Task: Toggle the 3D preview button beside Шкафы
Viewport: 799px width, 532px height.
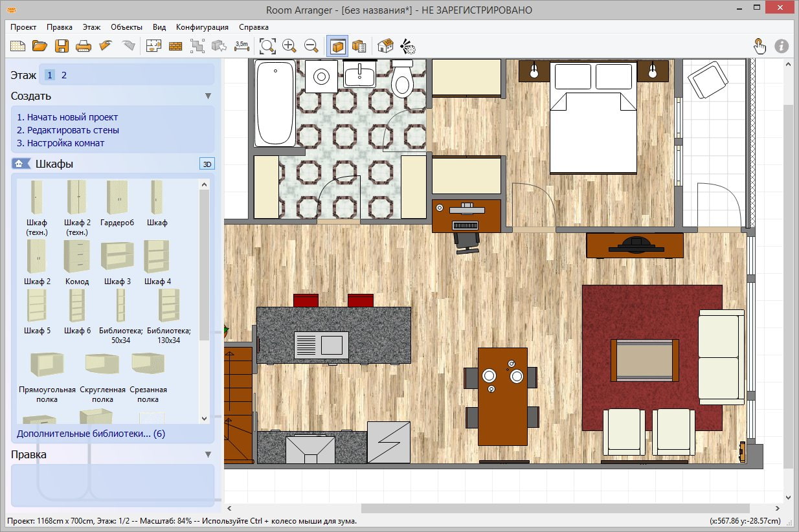Action: [207, 164]
